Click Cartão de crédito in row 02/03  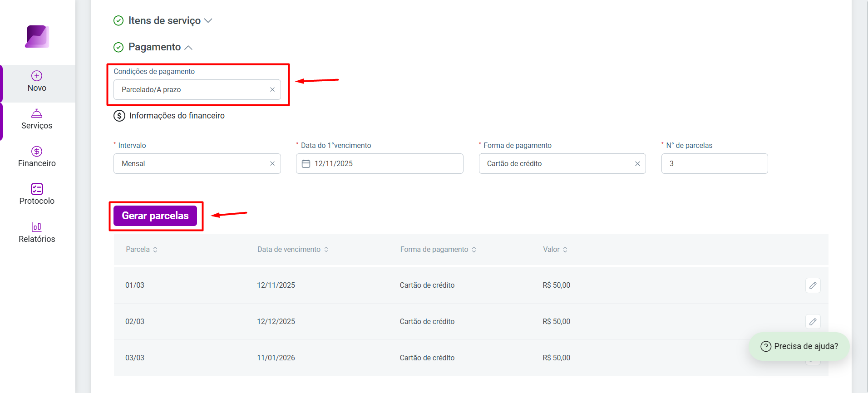point(427,322)
